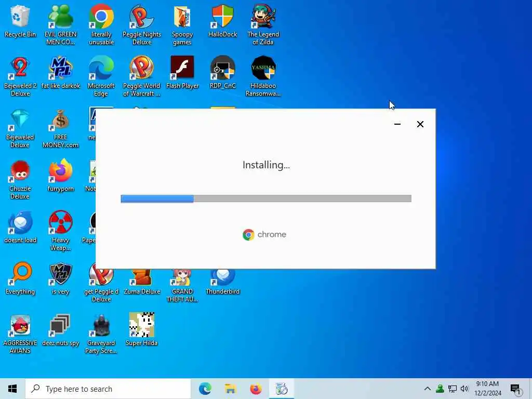This screenshot has width=532, height=399.
Task: Select the Chuzzle Deluxe shortcut
Action: click(x=20, y=180)
